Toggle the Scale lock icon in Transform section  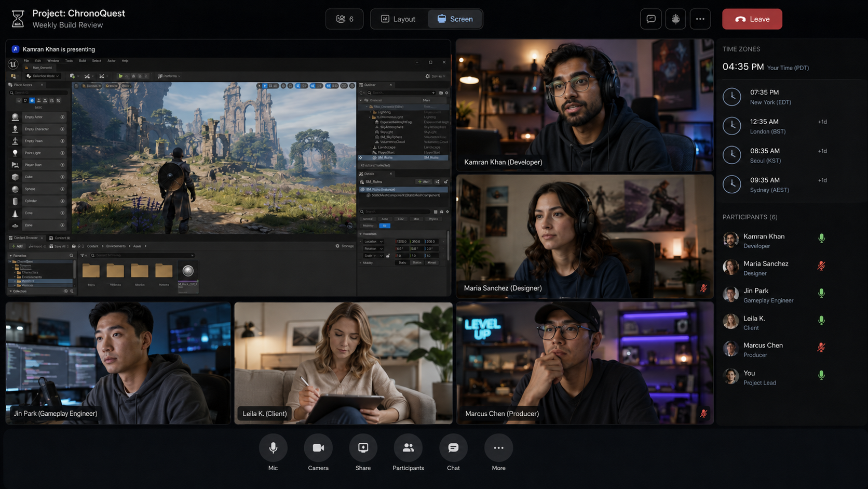coord(388,256)
